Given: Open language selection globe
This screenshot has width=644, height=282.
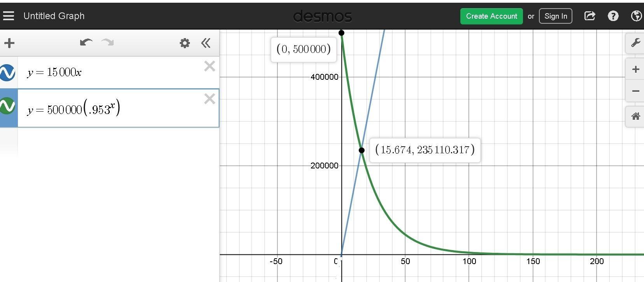Looking at the screenshot, I should tap(636, 16).
